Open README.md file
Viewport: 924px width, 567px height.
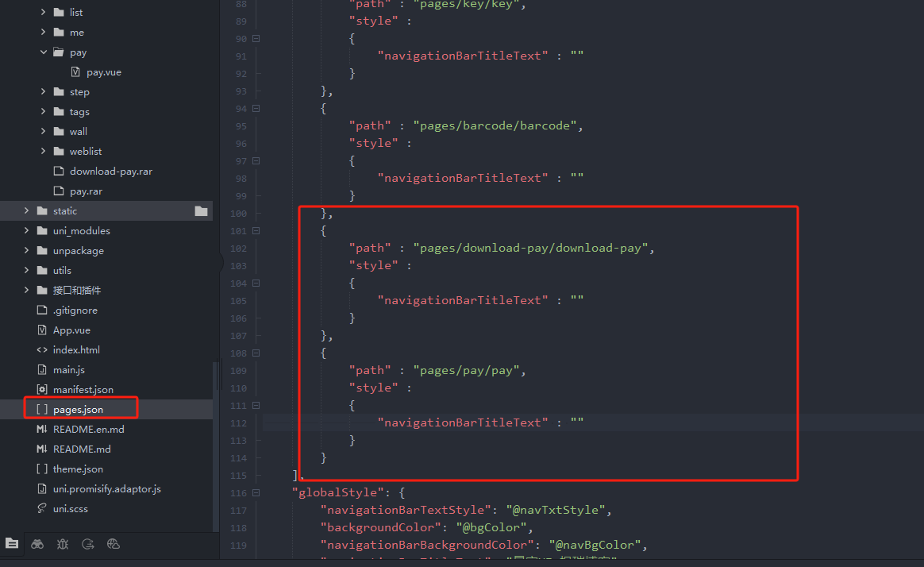pyautogui.click(x=82, y=449)
